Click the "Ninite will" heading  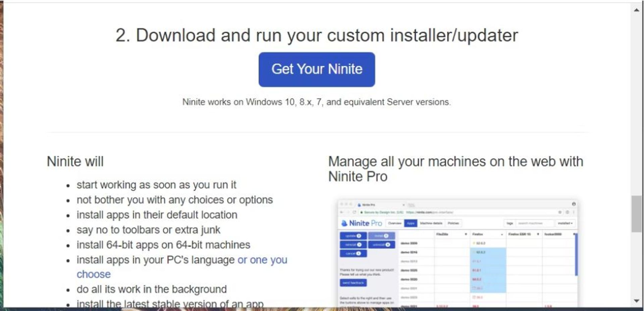75,162
